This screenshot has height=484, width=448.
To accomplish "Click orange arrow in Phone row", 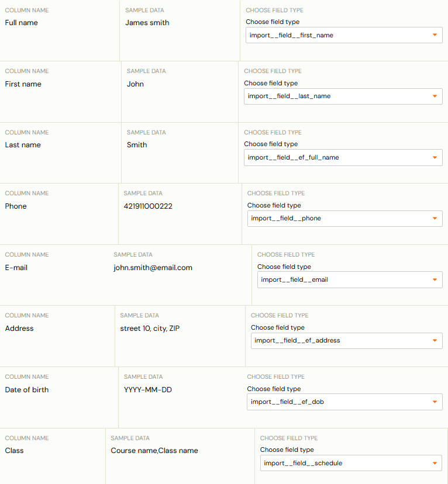I will [435, 218].
